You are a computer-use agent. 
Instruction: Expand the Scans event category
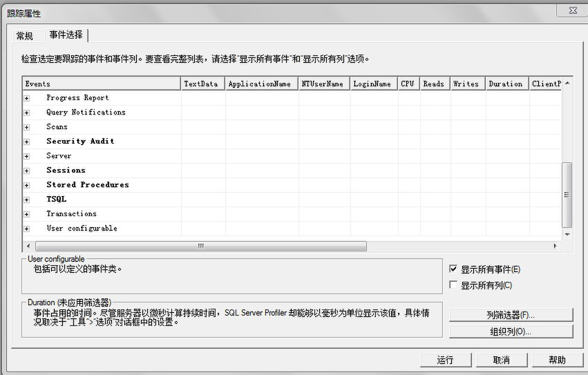(27, 127)
